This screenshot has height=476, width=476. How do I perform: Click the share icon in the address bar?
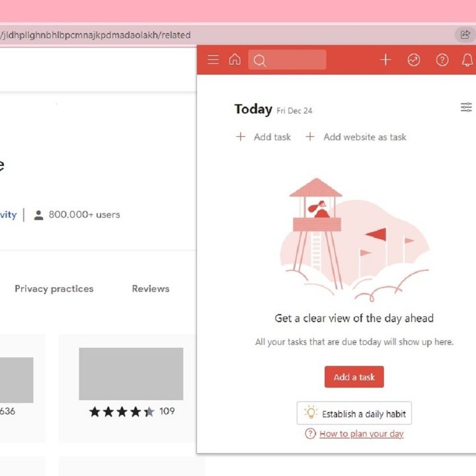(x=465, y=34)
